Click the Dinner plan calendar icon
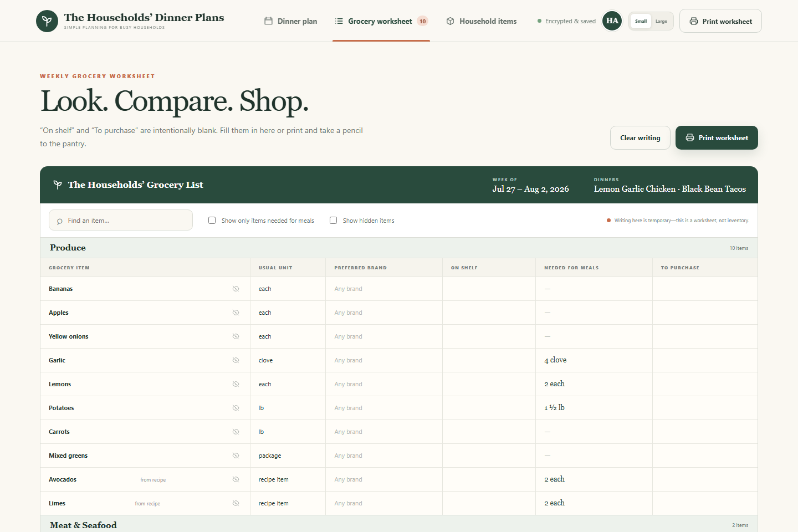 268,21
